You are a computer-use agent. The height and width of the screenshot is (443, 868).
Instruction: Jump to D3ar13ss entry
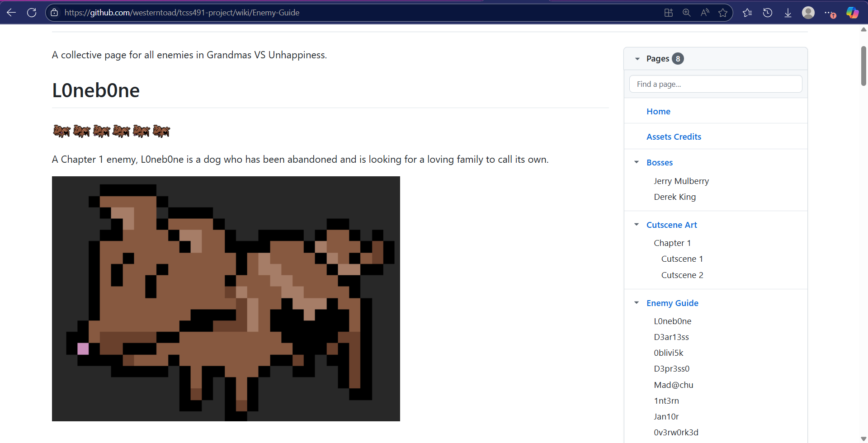pyautogui.click(x=671, y=337)
